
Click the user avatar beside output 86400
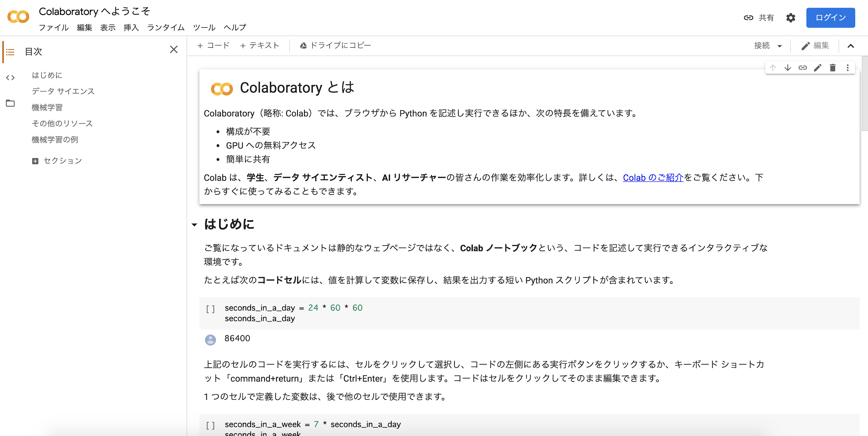pyautogui.click(x=210, y=340)
